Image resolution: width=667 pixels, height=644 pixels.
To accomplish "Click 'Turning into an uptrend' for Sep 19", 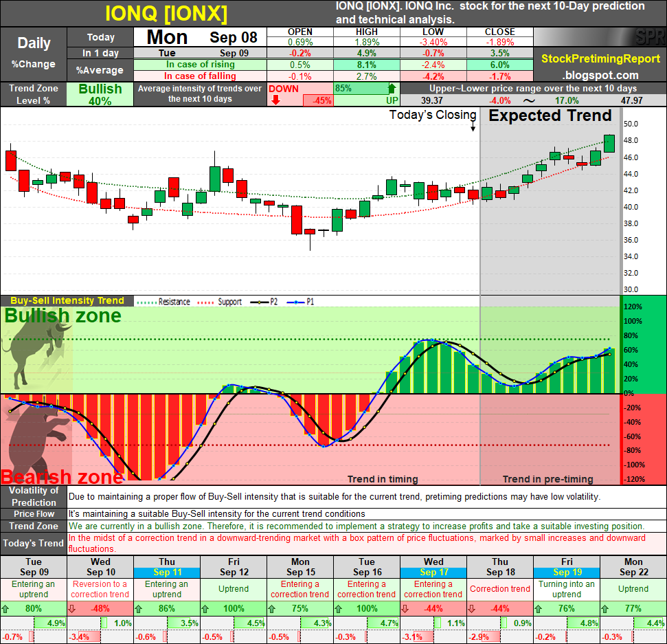I will click(567, 589).
